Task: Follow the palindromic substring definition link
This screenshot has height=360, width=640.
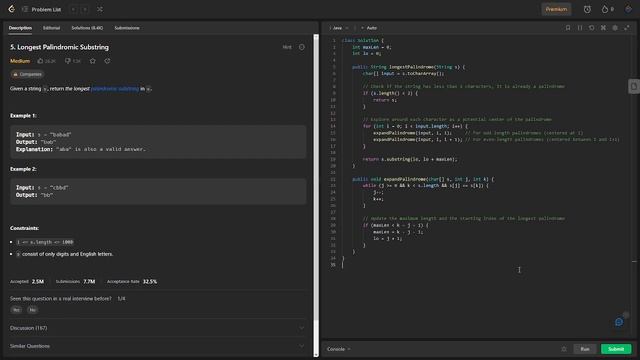Action: click(x=115, y=89)
